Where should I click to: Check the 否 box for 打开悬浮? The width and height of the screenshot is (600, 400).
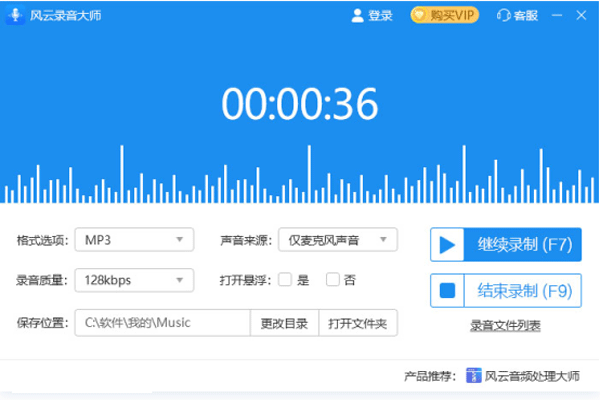pos(333,280)
